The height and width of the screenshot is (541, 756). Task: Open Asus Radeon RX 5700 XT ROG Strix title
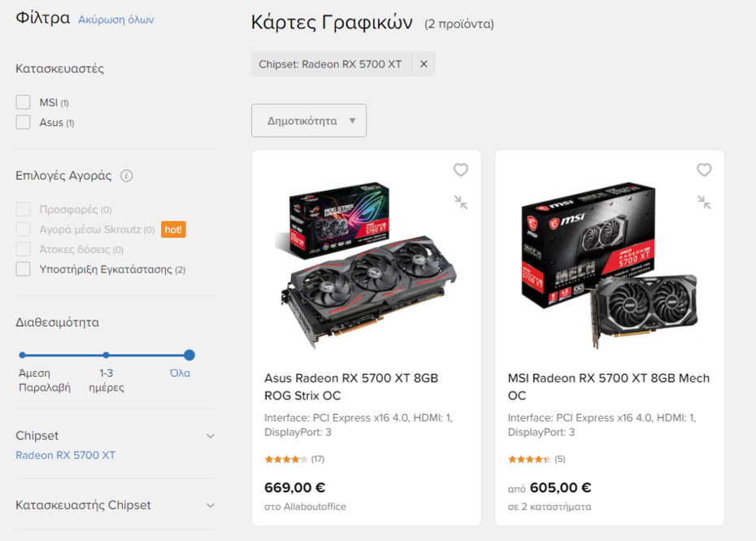pos(351,386)
